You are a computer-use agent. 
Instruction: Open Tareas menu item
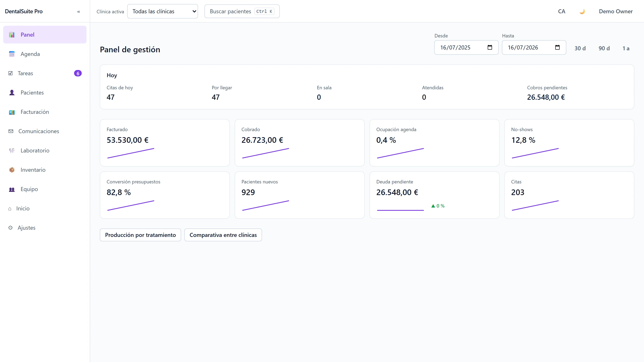coord(45,73)
